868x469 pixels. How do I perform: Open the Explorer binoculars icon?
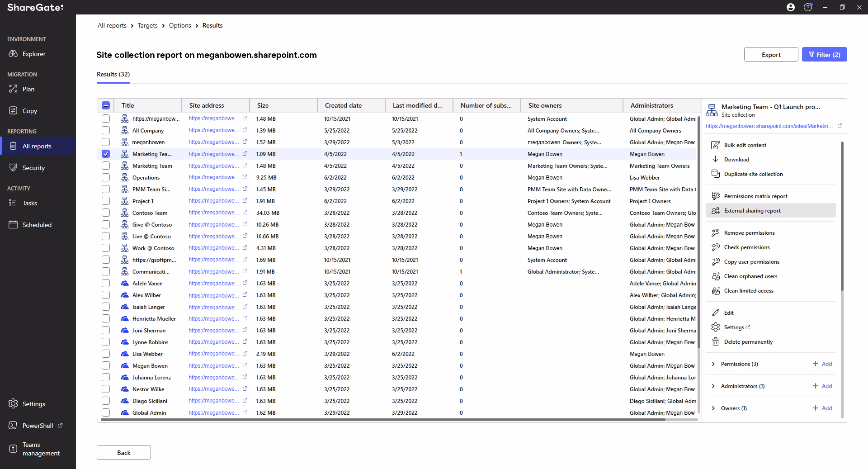click(13, 54)
